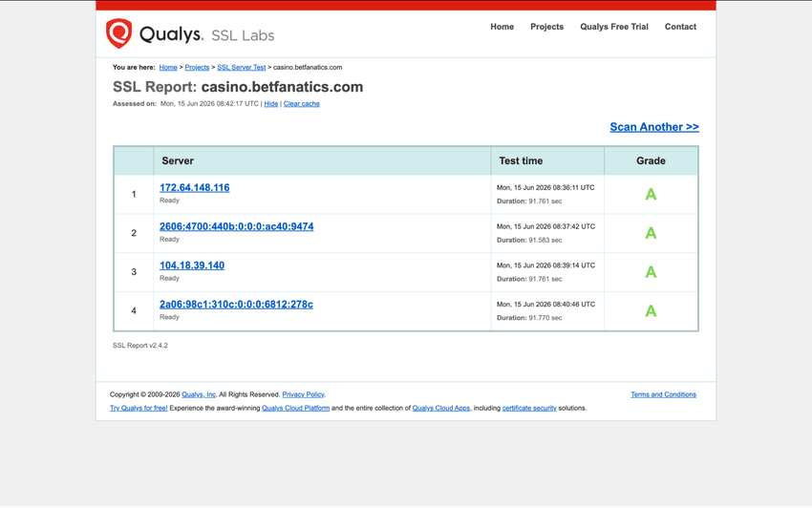Open Qualys Free Trial in the top navigation
The width and height of the screenshot is (812, 508).
[x=613, y=27]
